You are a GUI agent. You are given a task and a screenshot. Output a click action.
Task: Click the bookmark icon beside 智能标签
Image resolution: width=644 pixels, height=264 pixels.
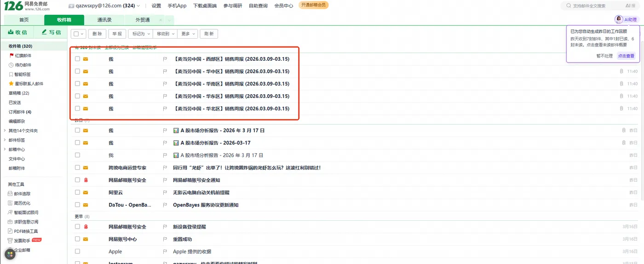point(11,75)
